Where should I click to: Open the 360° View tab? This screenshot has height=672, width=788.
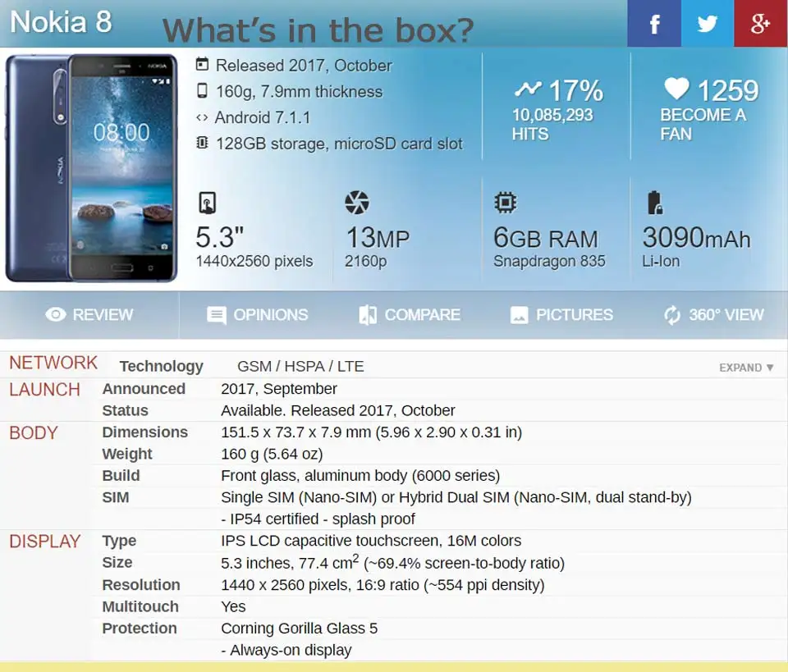coord(713,315)
